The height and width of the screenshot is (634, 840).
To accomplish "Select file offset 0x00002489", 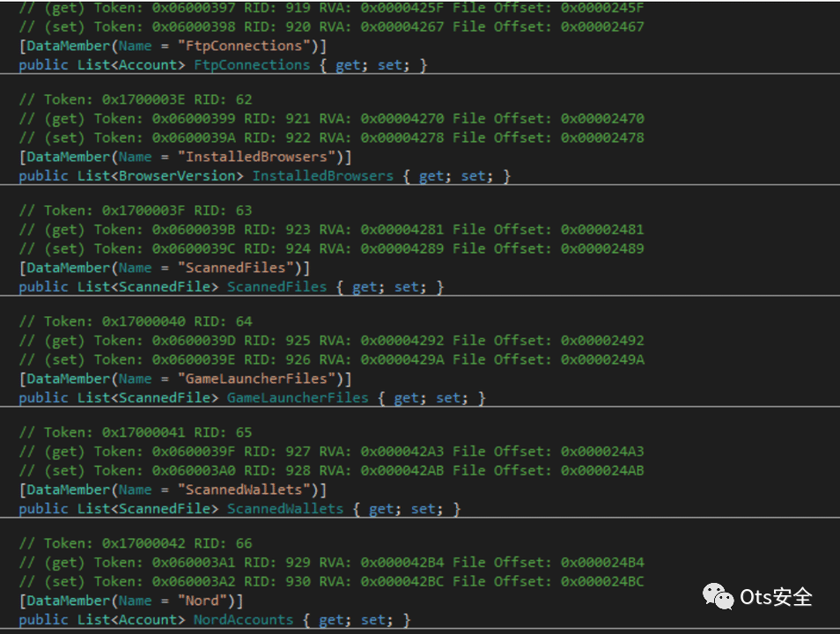I will pyautogui.click(x=602, y=248).
